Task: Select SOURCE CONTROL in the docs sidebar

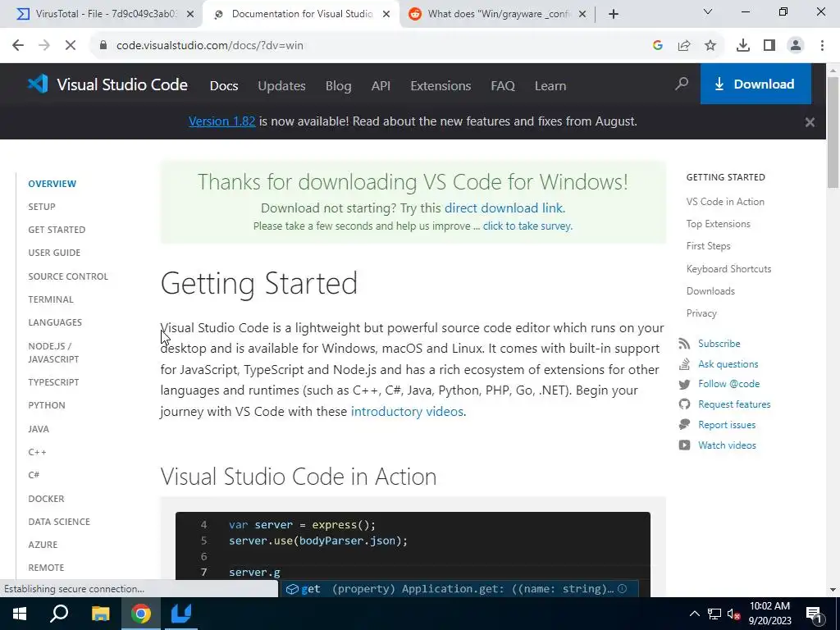Action: tap(68, 276)
